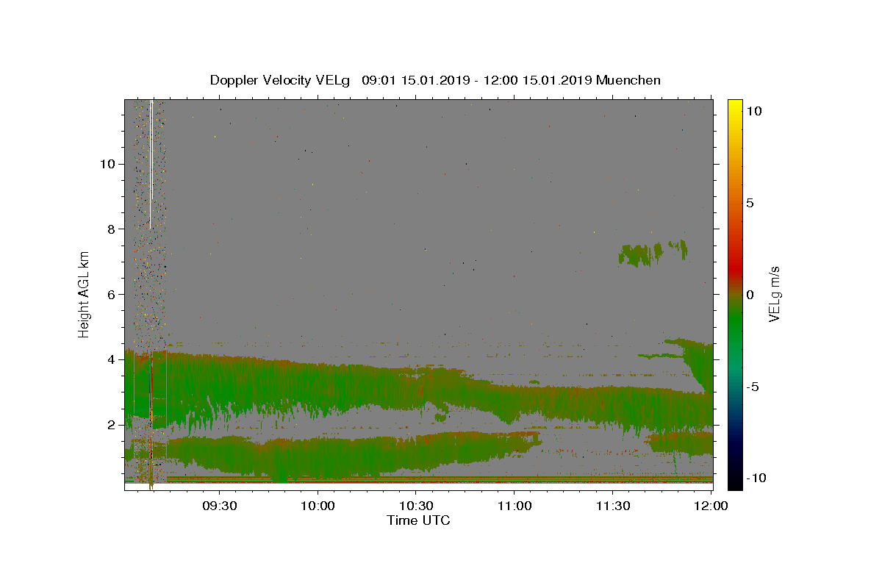Click the 12:00 time tick label
The width and height of the screenshot is (882, 588).
click(711, 506)
